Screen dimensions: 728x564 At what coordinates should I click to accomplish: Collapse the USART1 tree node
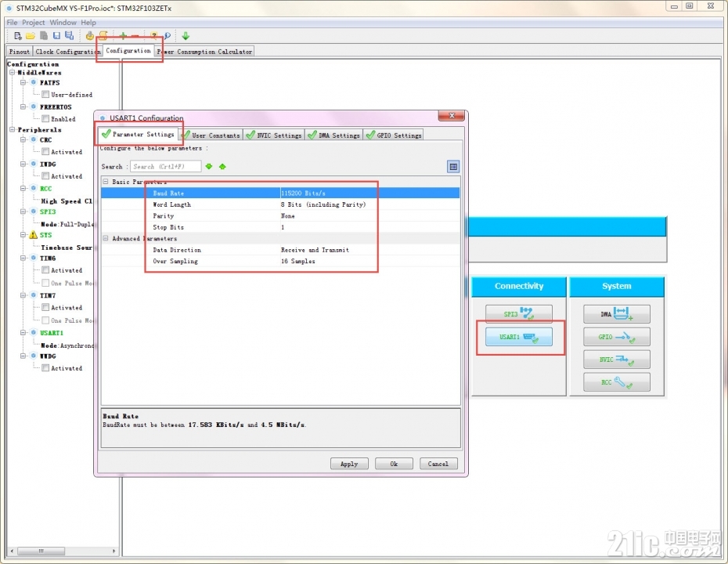(x=23, y=333)
